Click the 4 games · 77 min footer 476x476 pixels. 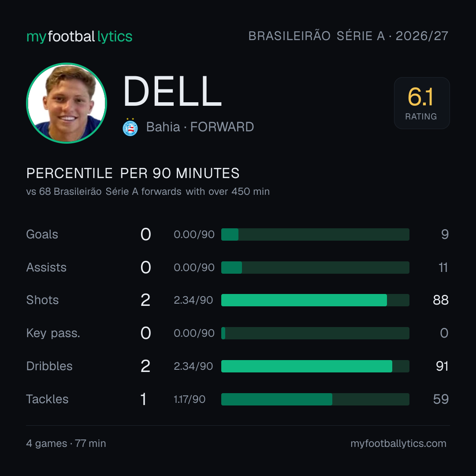(66, 443)
